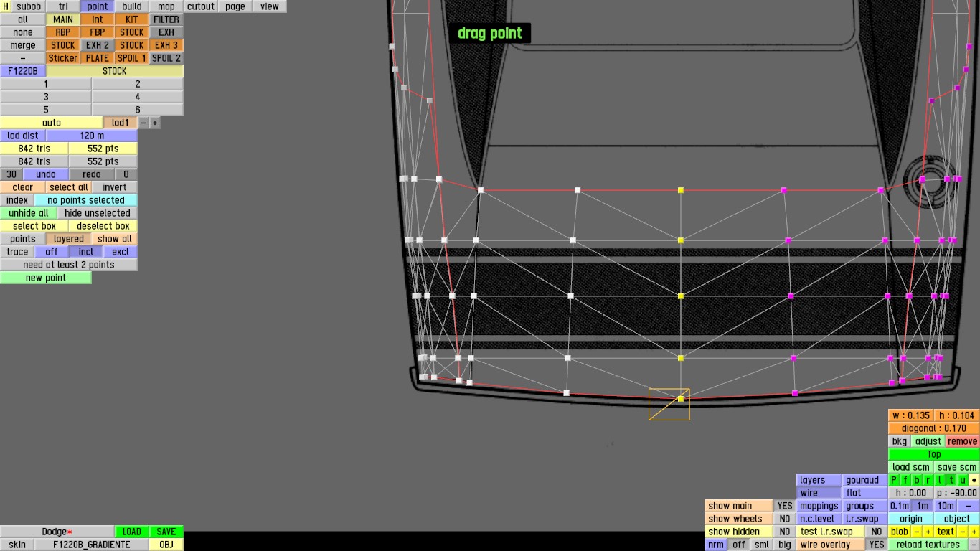Select big point size
Viewport: 980px width, 551px height.
pos(785,545)
